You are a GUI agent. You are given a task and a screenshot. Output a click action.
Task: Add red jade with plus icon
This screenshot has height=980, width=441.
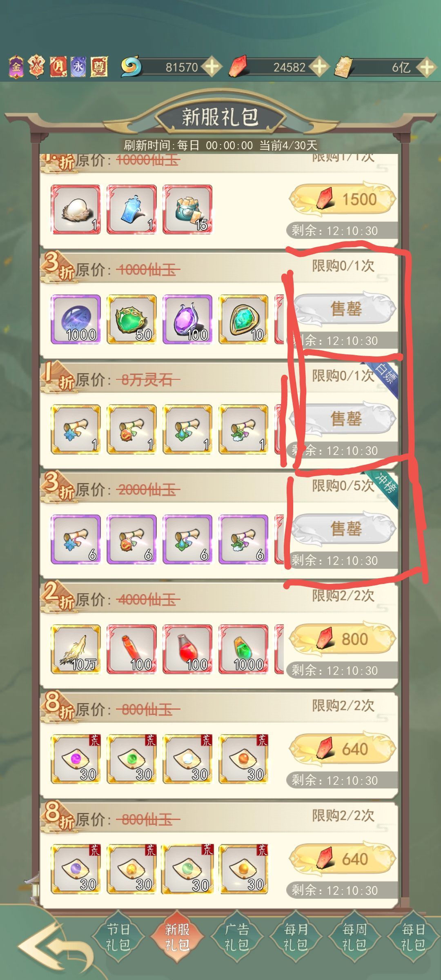320,67
